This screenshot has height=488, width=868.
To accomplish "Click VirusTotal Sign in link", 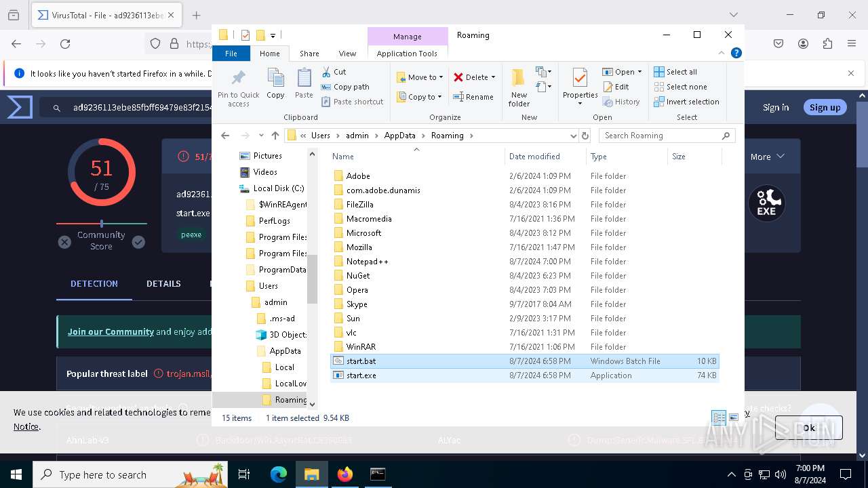I will point(776,107).
